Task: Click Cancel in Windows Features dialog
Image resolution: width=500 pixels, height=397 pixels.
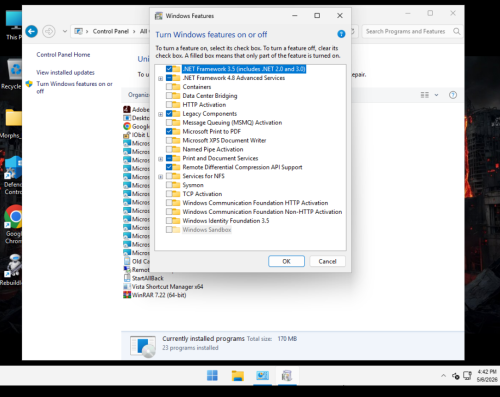Action: 327,261
